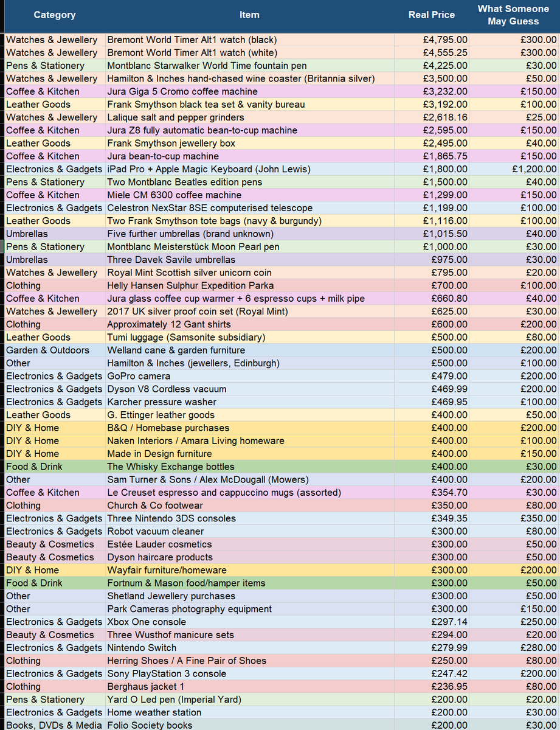The height and width of the screenshot is (730, 560).
Task: Click Miele CM 6300 coffee machine
Action: click(250, 195)
